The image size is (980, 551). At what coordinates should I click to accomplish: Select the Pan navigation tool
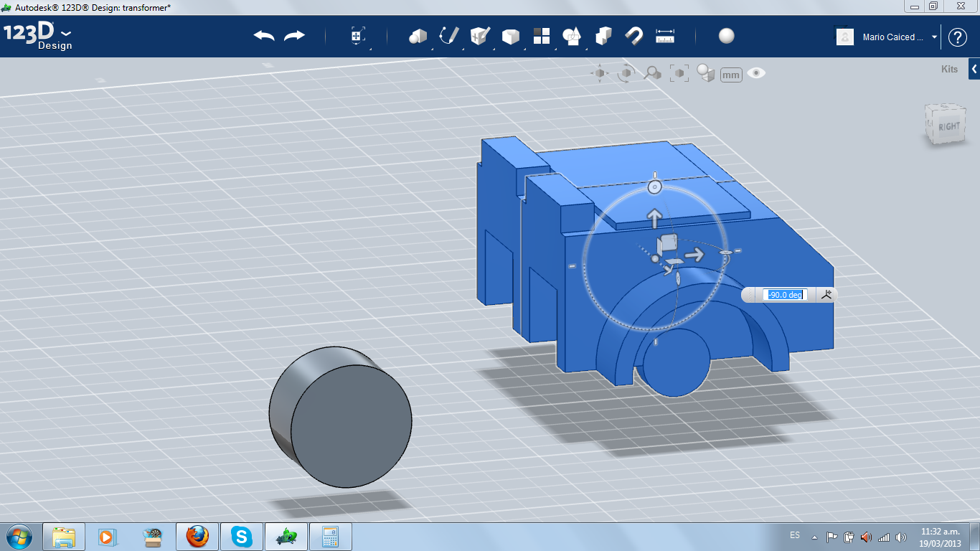point(600,73)
